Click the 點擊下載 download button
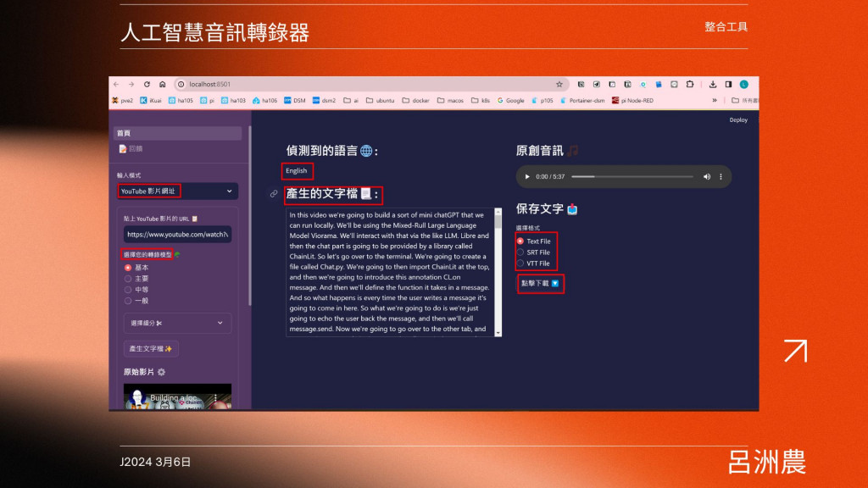The height and width of the screenshot is (488, 868). pos(540,283)
